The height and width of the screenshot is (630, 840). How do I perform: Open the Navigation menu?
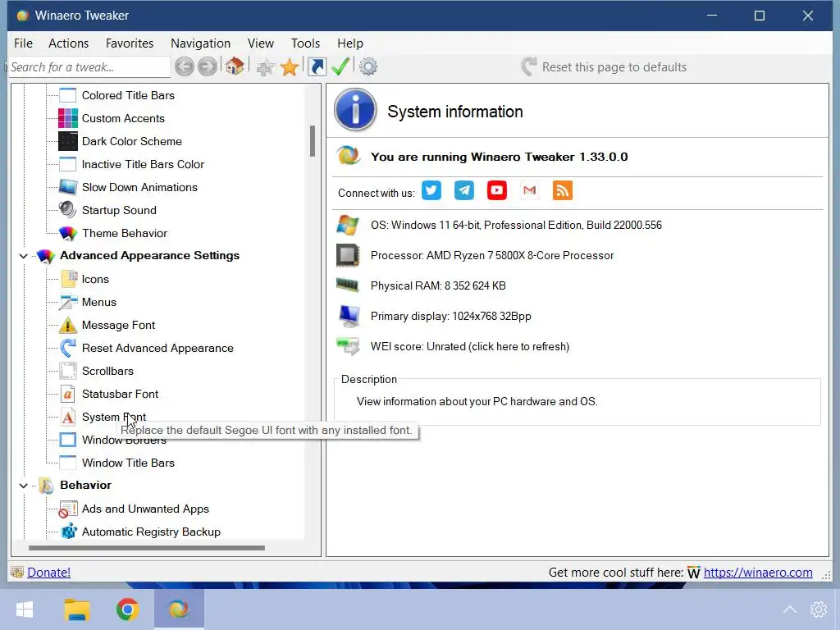200,43
